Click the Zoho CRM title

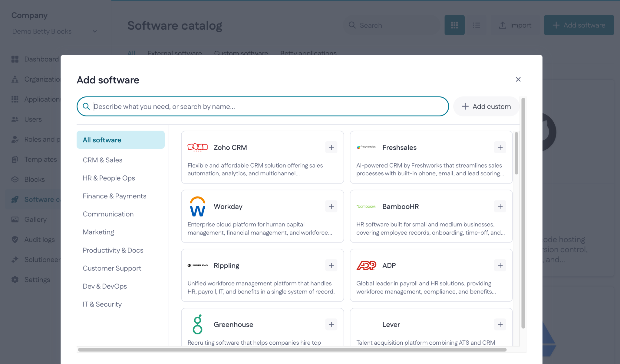230,148
